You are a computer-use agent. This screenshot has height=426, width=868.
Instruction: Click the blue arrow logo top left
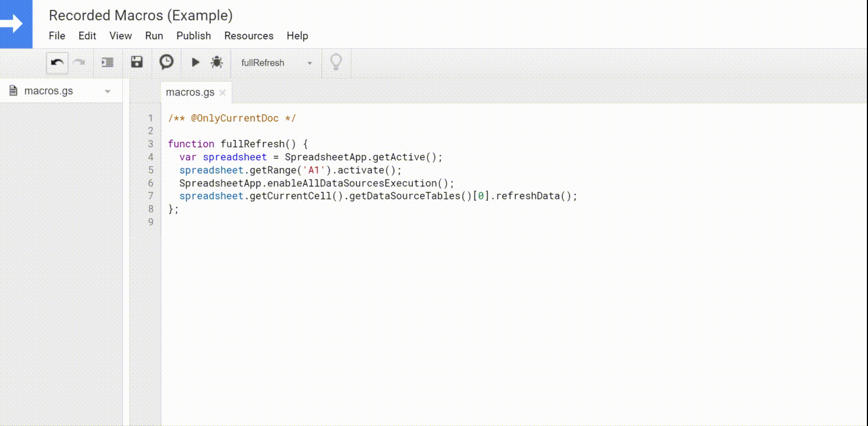pyautogui.click(x=15, y=24)
